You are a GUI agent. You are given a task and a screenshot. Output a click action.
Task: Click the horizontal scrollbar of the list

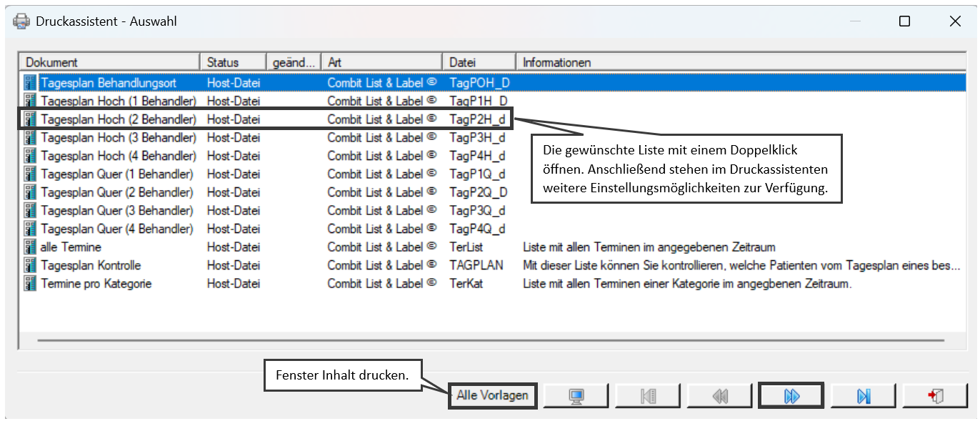click(491, 341)
